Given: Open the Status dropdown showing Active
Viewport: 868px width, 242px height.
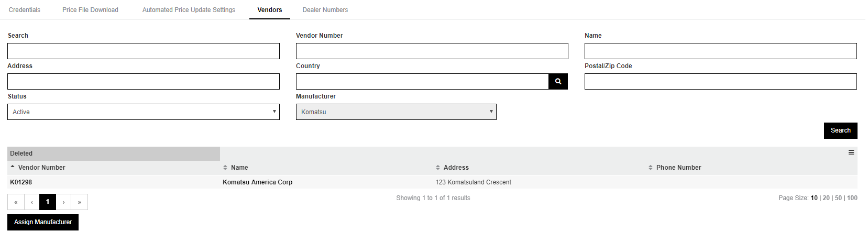Looking at the screenshot, I should [144, 112].
